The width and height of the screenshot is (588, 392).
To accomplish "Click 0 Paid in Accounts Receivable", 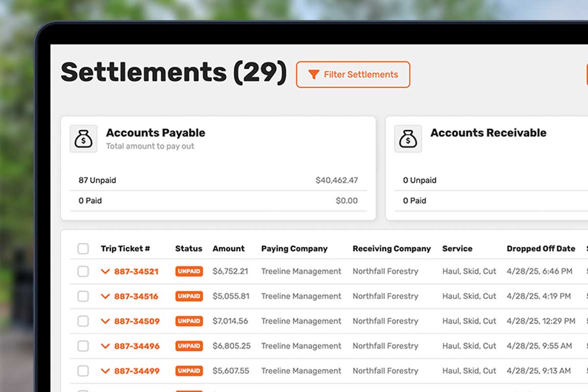I will coord(415,200).
